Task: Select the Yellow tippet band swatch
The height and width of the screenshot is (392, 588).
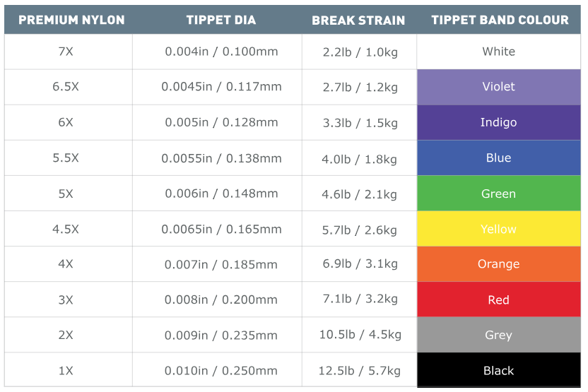Action: (498, 229)
